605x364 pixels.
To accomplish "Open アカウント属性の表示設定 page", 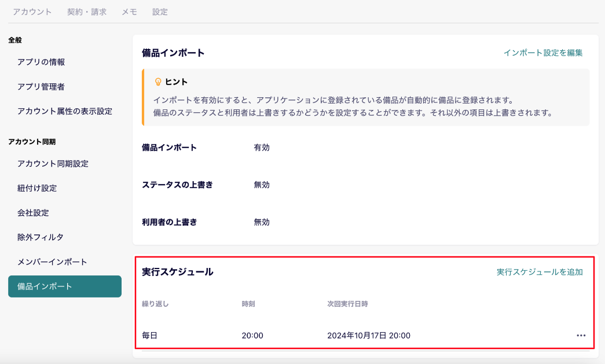I will coord(65,111).
